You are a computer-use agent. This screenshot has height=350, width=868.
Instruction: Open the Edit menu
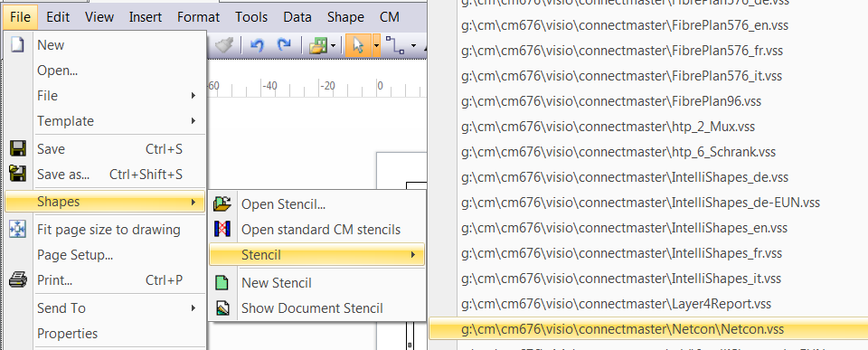point(58,17)
